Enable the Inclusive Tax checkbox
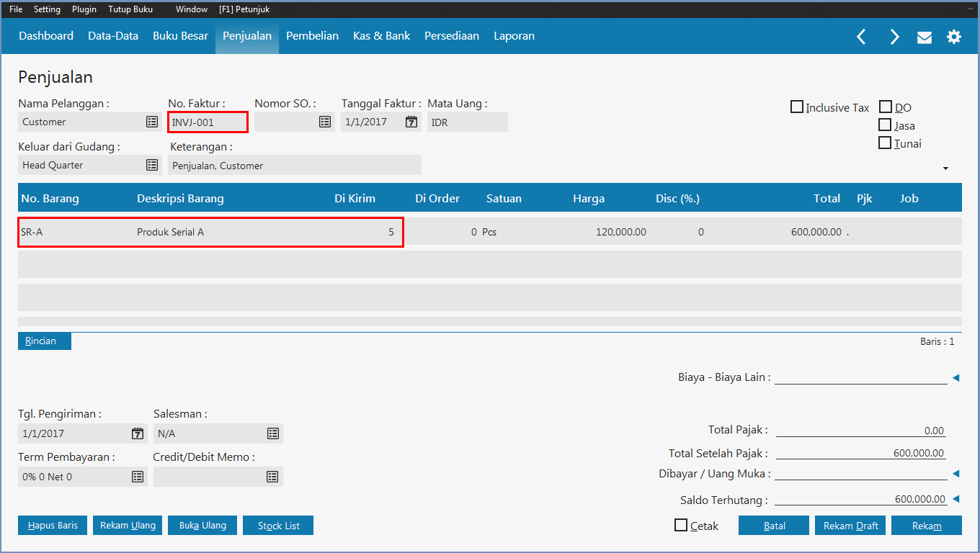 (x=797, y=107)
